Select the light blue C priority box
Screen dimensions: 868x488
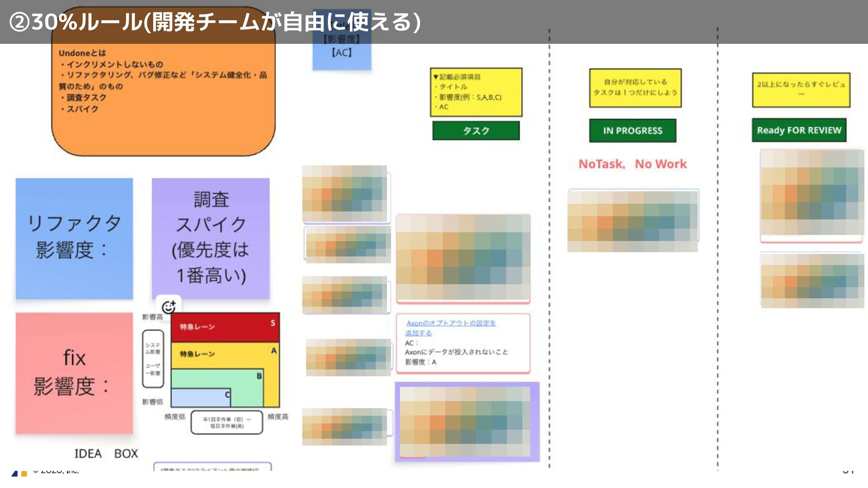(x=200, y=398)
